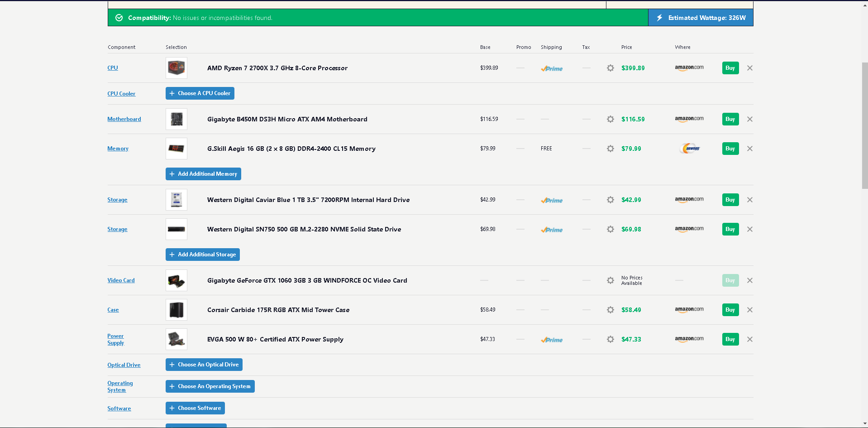This screenshot has height=428, width=868.
Task: Open the Memory category link
Action: (x=118, y=149)
